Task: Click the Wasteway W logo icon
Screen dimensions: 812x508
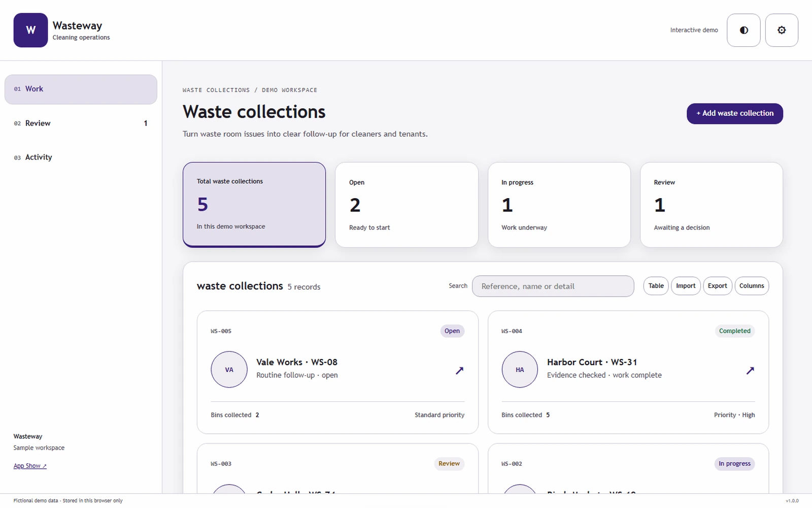Action: click(30, 30)
